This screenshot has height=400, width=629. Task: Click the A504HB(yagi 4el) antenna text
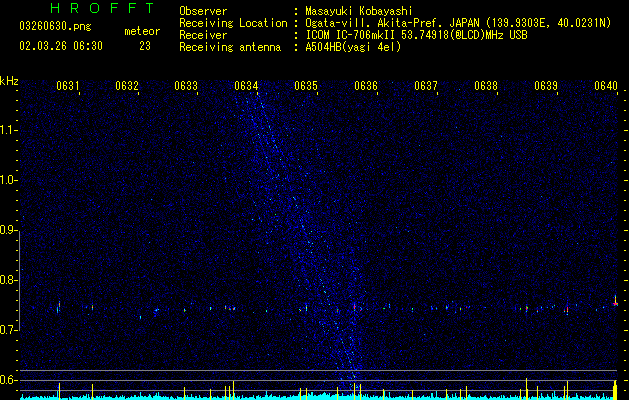pos(353,47)
